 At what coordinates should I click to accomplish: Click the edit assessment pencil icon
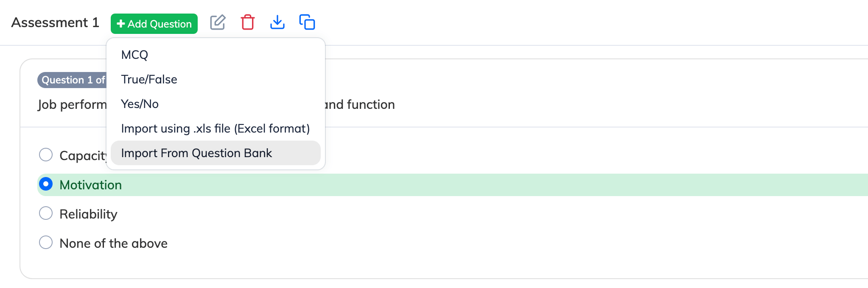(x=218, y=22)
